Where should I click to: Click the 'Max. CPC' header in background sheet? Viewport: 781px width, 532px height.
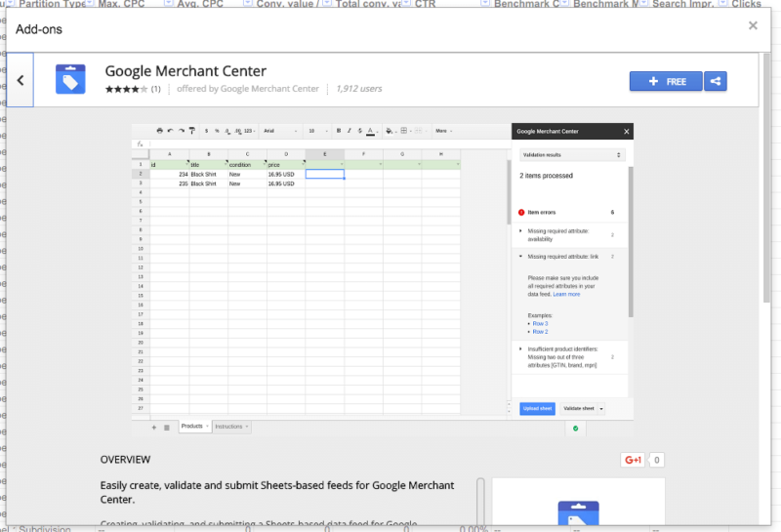pyautogui.click(x=121, y=4)
